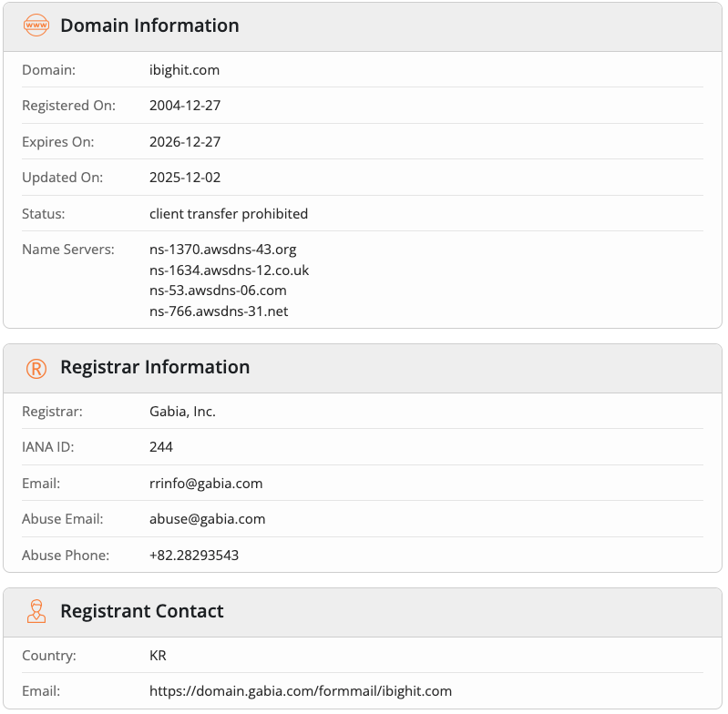
Task: Click the email rrinfo@gabia.com
Action: [x=206, y=484]
